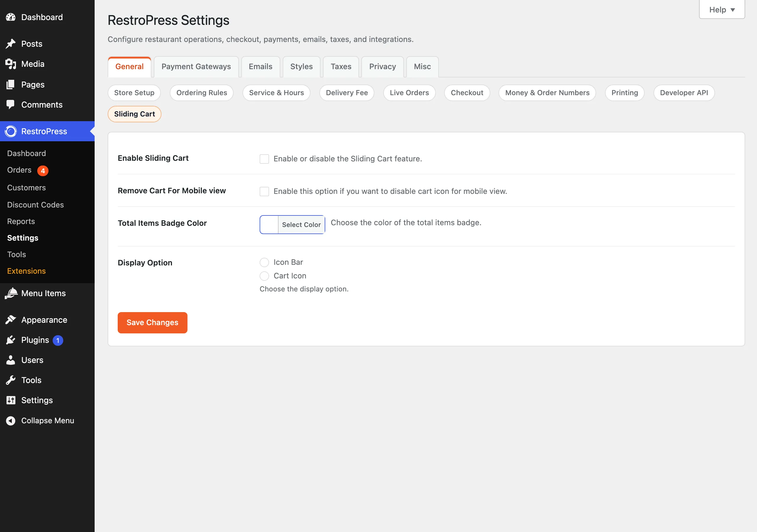Enable the Sliding Cart checkbox
757x532 pixels.
pyautogui.click(x=264, y=159)
